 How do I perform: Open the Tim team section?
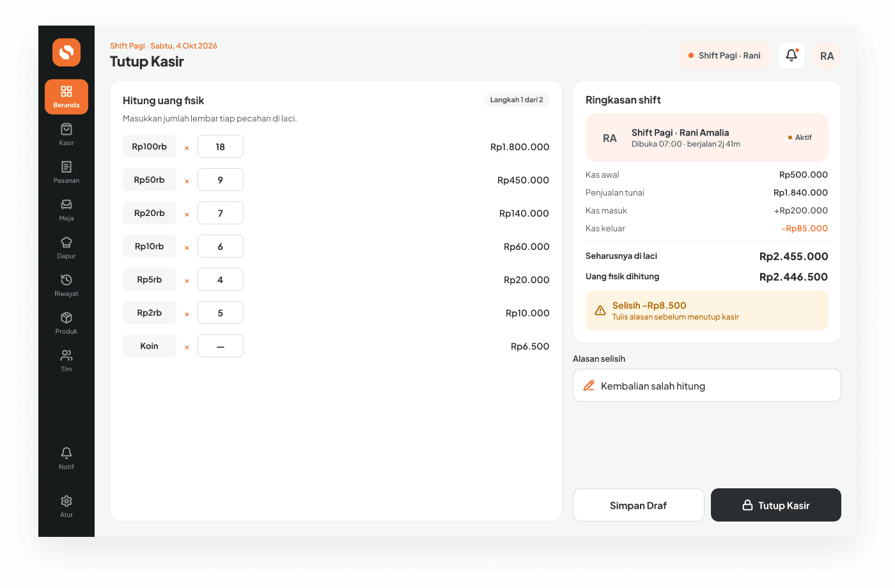click(66, 360)
